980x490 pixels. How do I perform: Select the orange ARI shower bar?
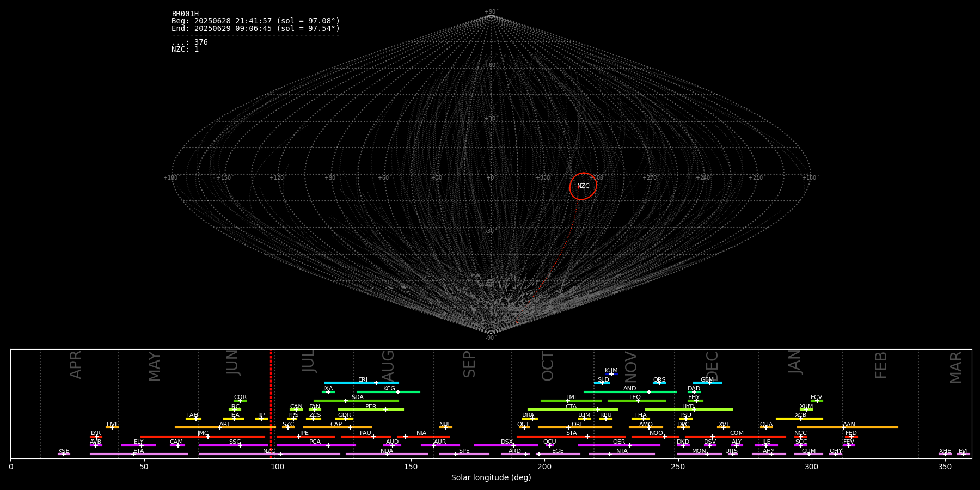click(x=225, y=427)
